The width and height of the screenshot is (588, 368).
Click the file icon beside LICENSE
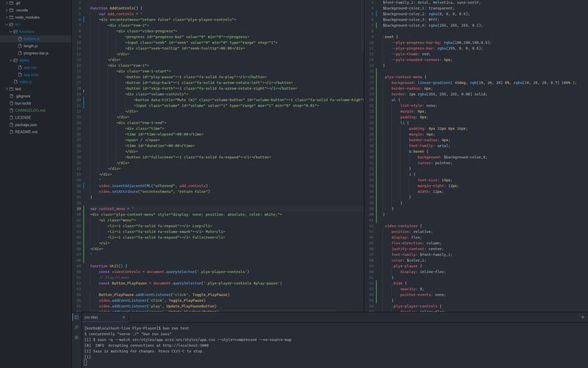[11, 118]
